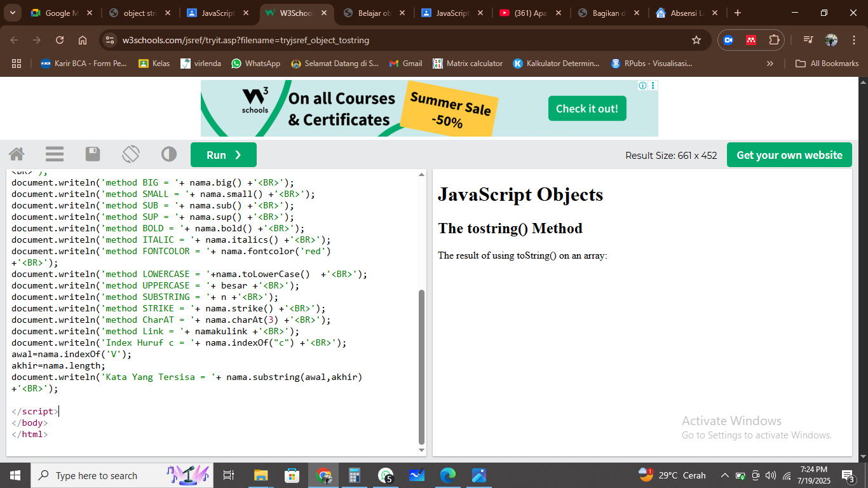Click the Check it out! ad button
868x488 pixels.
587,109
